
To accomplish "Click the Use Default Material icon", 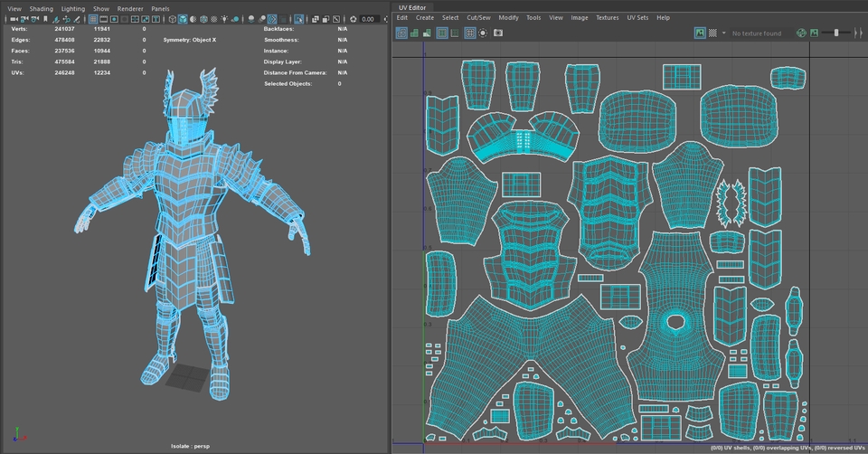I will 193,19.
